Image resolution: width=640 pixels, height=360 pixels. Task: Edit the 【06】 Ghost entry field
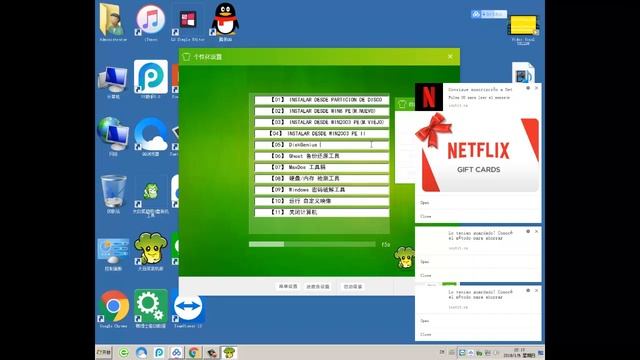(x=322, y=156)
